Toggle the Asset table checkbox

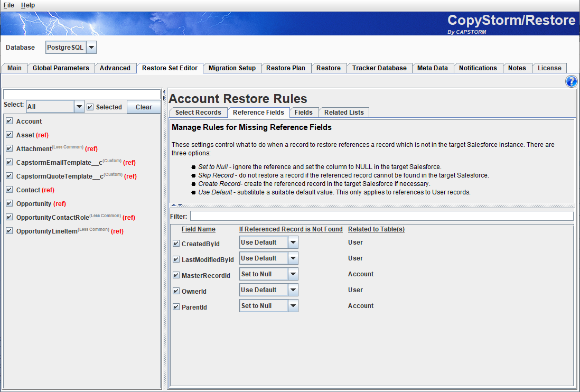(x=10, y=135)
